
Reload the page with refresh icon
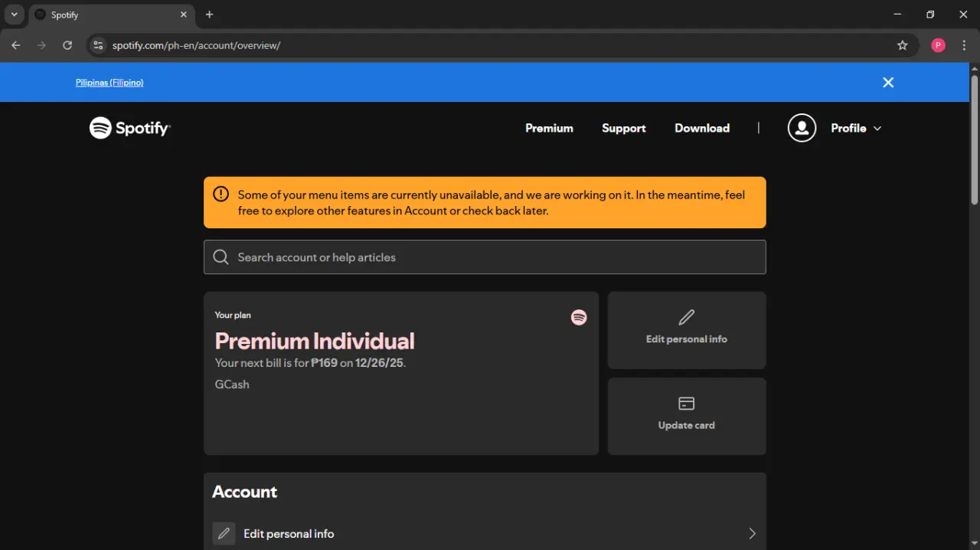67,45
